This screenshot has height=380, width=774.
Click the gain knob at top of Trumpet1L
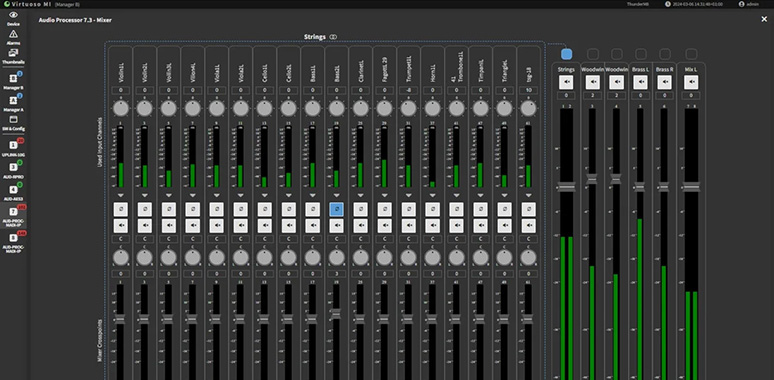pos(409,108)
